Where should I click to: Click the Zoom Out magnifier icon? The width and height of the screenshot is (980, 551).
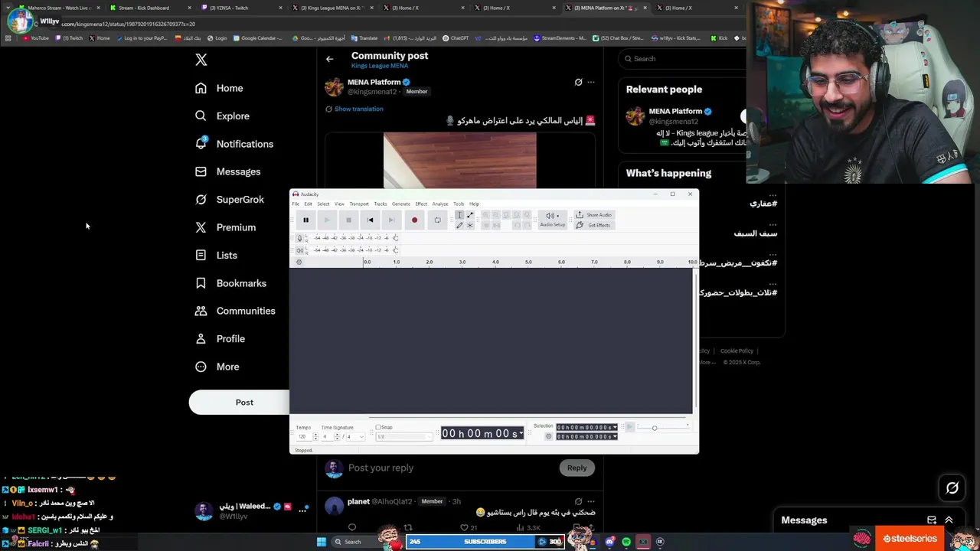point(496,215)
